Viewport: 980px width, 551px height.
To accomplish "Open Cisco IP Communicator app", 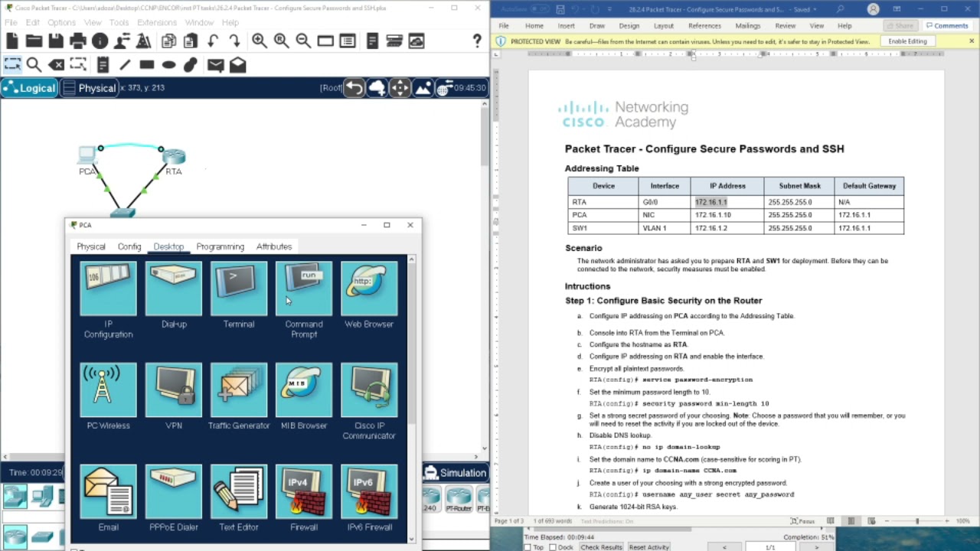I will (x=369, y=390).
